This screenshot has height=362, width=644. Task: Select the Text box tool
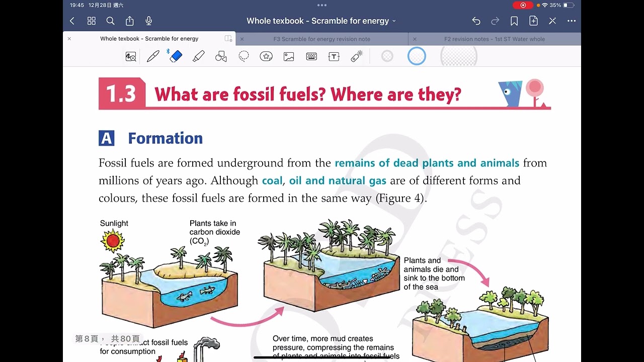pos(334,57)
